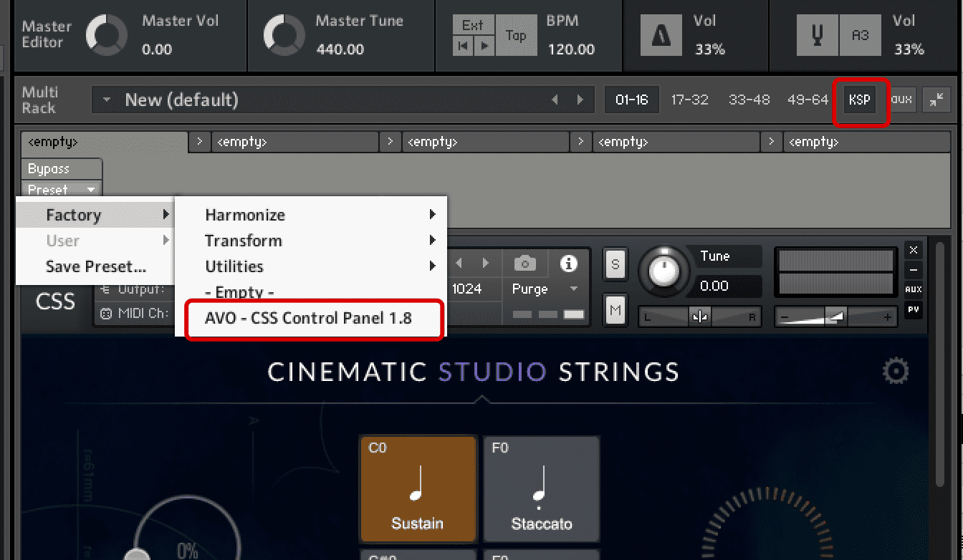Choose AVO - CSS Control Panel 1.8
This screenshot has width=963, height=560.
(308, 318)
